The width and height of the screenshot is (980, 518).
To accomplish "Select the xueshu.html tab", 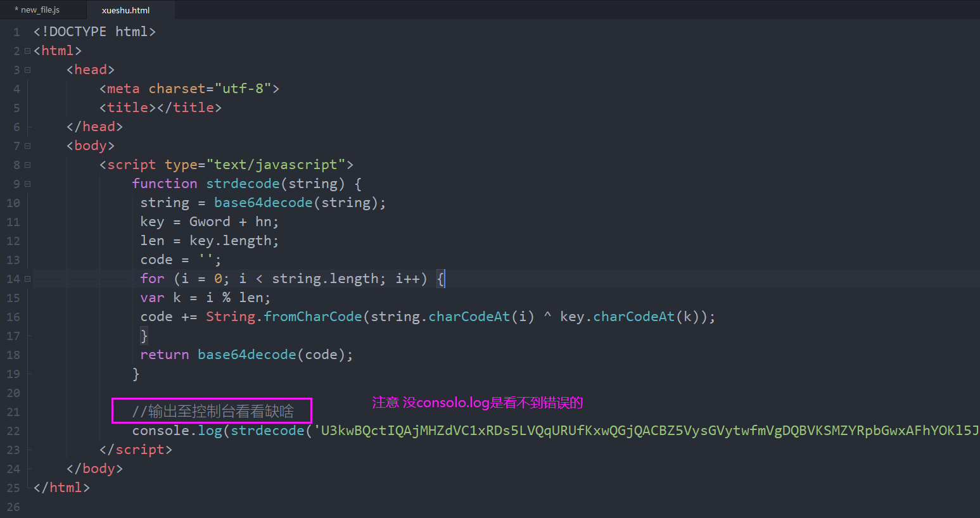I will pos(125,10).
